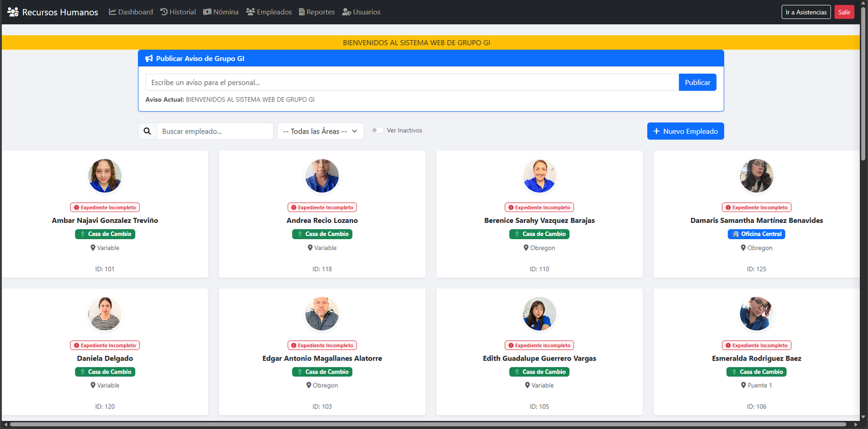Screen dimensions: 868x429
Task: Click the scroll-right arrow of the horizontal scrollbar
Action: pos(856,425)
